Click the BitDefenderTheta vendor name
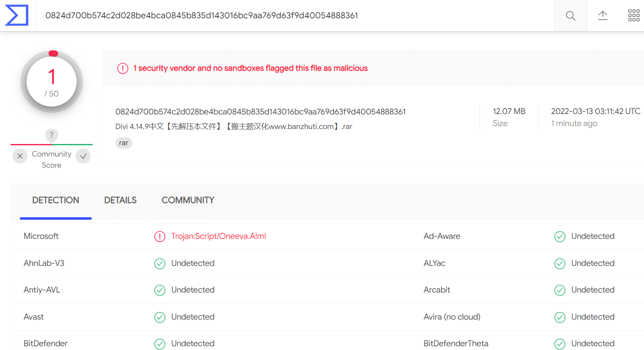Viewport: 644px width, 350px height. click(456, 343)
